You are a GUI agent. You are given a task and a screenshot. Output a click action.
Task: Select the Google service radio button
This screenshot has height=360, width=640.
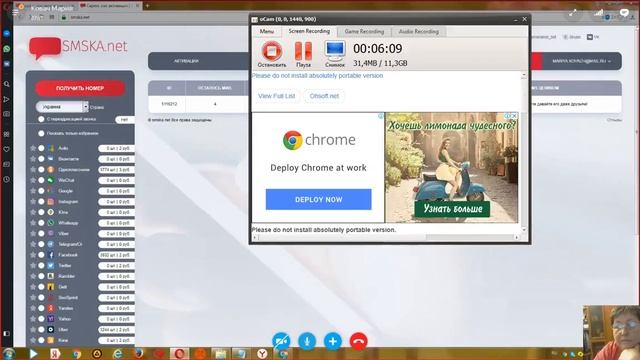pos(41,191)
